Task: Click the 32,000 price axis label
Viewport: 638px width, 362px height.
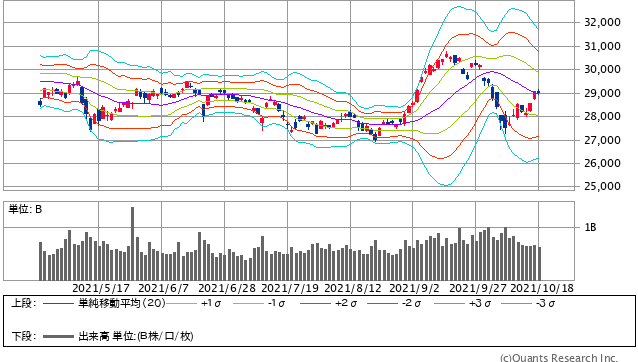Action: [603, 22]
